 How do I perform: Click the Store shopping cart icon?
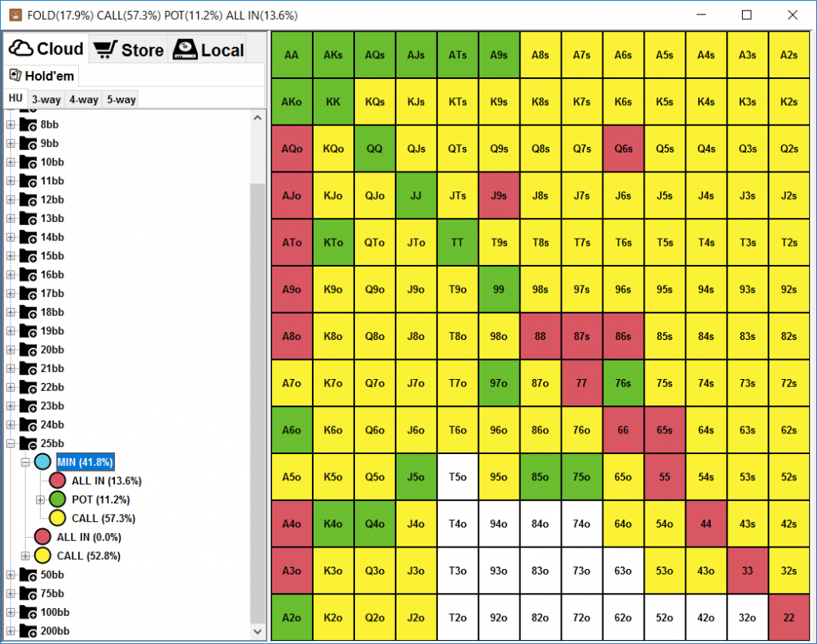(105, 50)
